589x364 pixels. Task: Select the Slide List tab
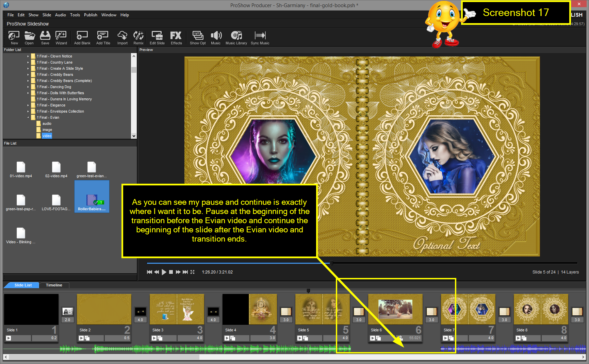23,285
